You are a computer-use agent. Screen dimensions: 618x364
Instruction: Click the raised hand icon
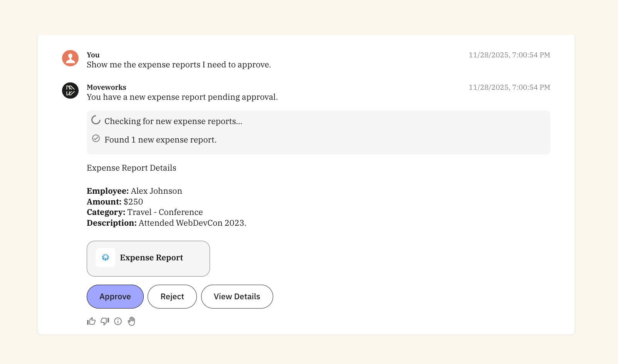pos(131,321)
